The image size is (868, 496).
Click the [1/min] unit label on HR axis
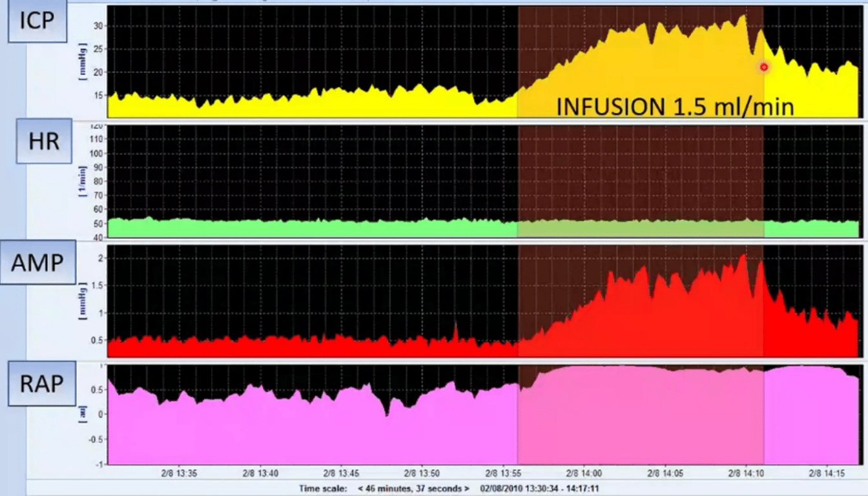(x=83, y=182)
